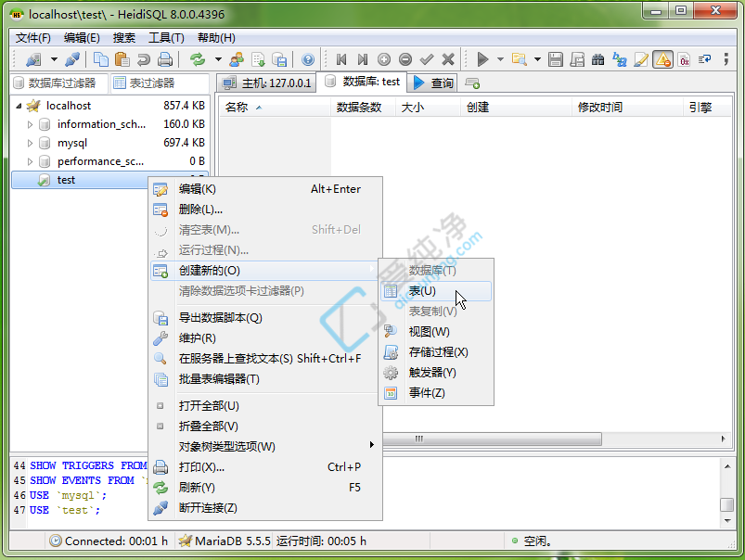The width and height of the screenshot is (745, 560).
Task: Click the 数据库过滤器 filter field
Action: point(59,83)
